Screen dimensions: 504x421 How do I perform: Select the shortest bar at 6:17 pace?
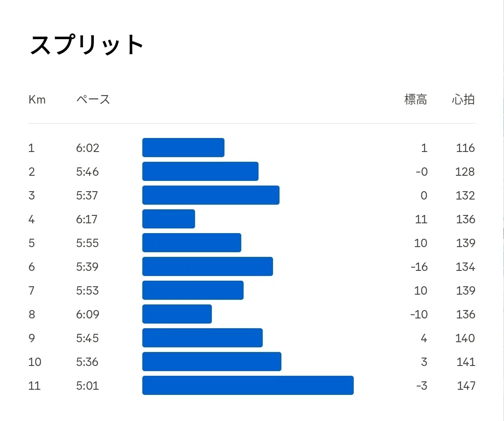pyautogui.click(x=168, y=219)
